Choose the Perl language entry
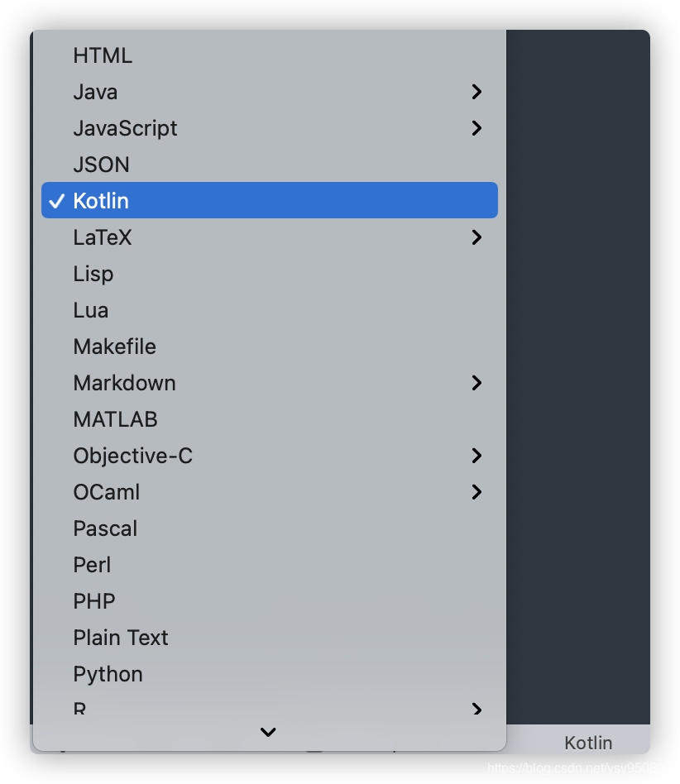The width and height of the screenshot is (680, 784). pyautogui.click(x=92, y=565)
